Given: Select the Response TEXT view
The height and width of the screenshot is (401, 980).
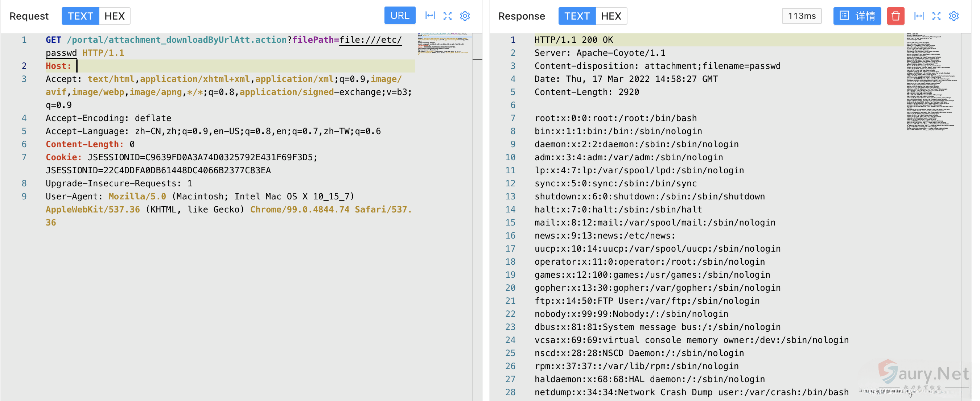Looking at the screenshot, I should pyautogui.click(x=577, y=16).
